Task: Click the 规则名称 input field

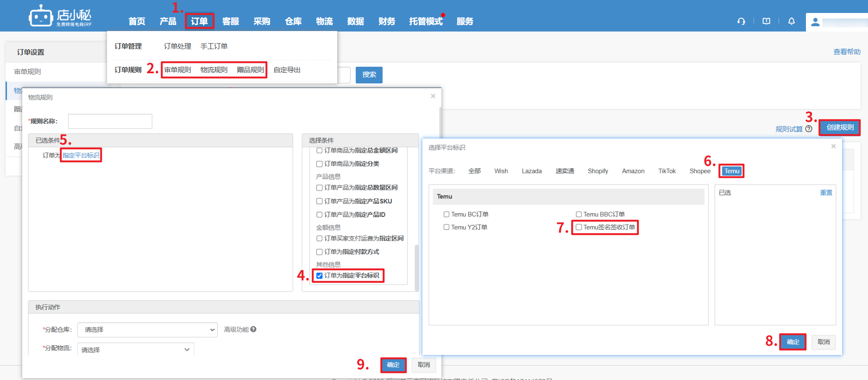Action: [x=110, y=121]
